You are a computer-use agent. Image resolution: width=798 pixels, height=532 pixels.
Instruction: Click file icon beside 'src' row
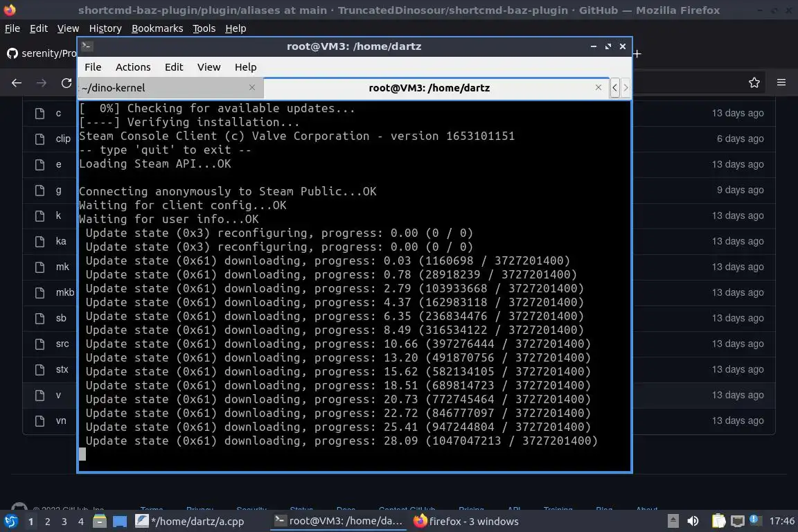(39, 344)
